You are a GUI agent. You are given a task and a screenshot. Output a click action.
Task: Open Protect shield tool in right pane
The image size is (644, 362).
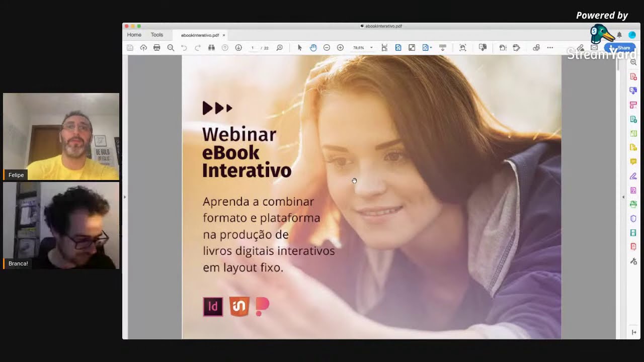633,219
